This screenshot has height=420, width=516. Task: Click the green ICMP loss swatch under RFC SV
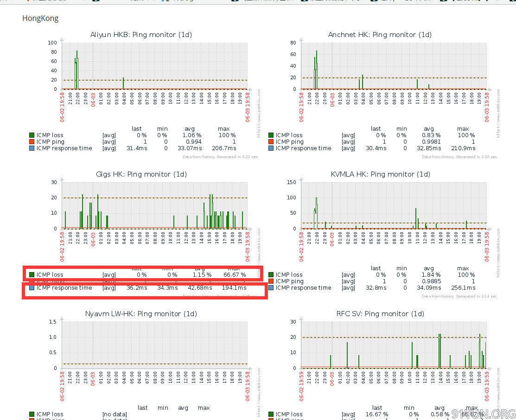[x=271, y=414]
